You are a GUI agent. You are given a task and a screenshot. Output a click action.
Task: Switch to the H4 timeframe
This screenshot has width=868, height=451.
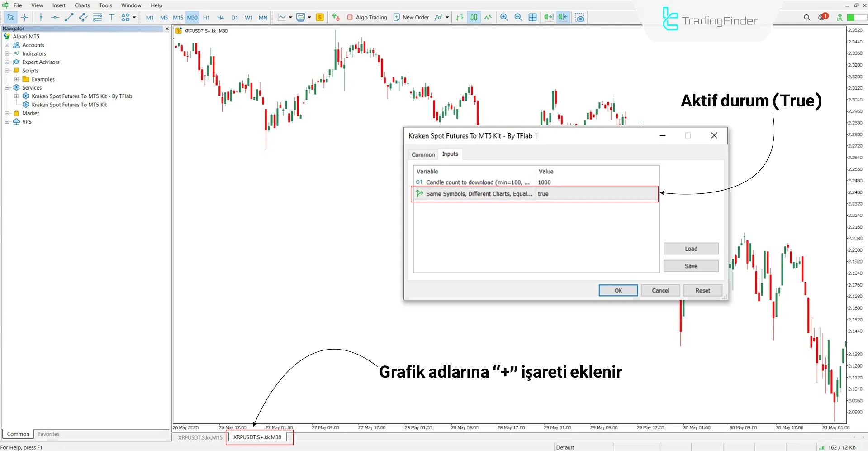[220, 18]
